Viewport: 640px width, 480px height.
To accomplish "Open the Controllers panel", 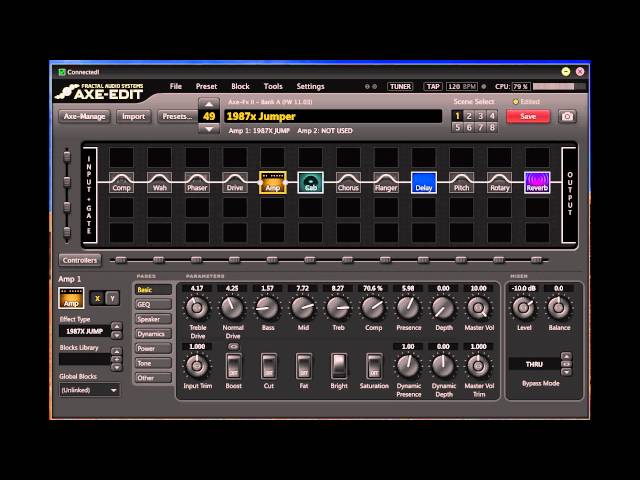I will [x=80, y=260].
